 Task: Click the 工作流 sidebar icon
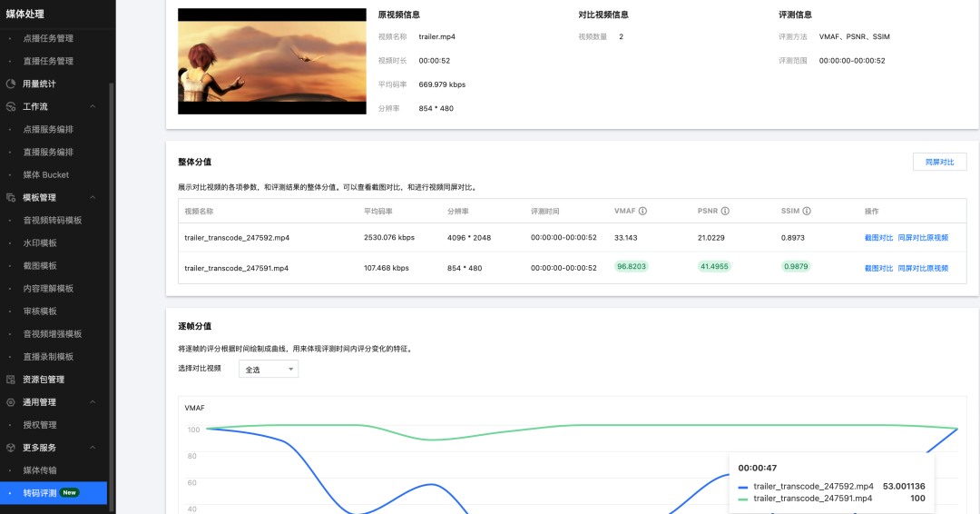click(x=11, y=106)
